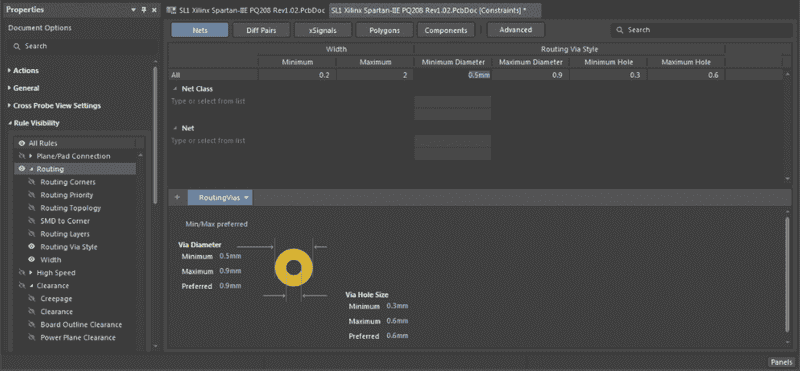Close the Properties panel
This screenshot has width=800, height=371.
click(x=154, y=10)
